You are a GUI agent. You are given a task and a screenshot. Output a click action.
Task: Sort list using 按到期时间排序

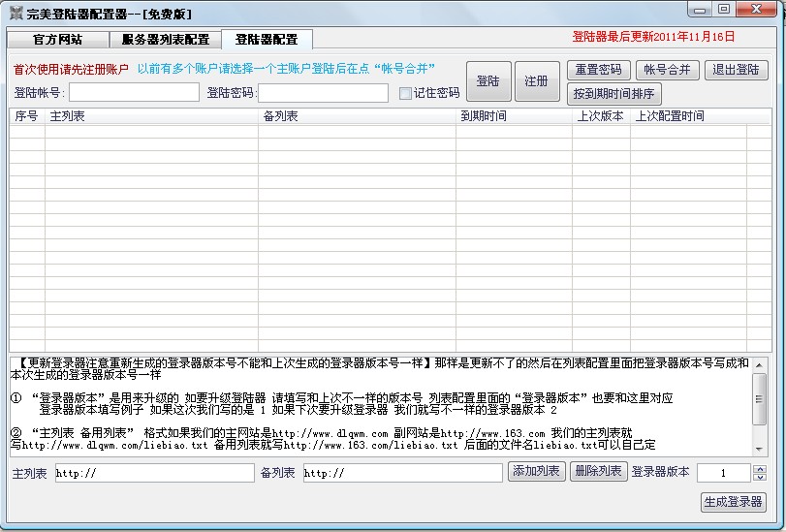613,94
